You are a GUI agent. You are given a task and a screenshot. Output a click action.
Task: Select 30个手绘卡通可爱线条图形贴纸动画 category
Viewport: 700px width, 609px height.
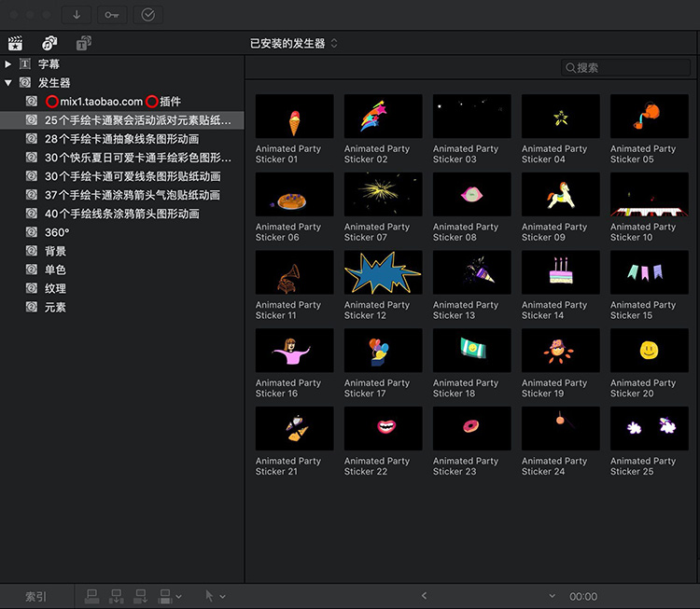[x=122, y=176]
